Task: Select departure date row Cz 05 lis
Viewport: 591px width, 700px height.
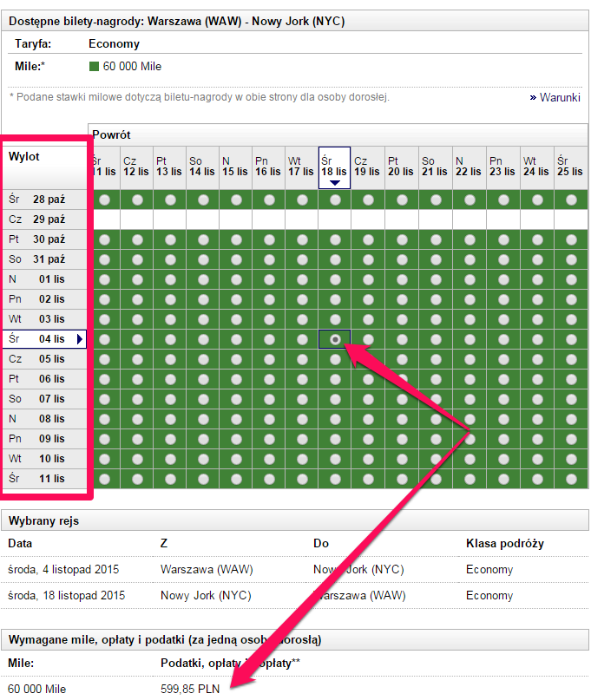Action: pos(44,359)
